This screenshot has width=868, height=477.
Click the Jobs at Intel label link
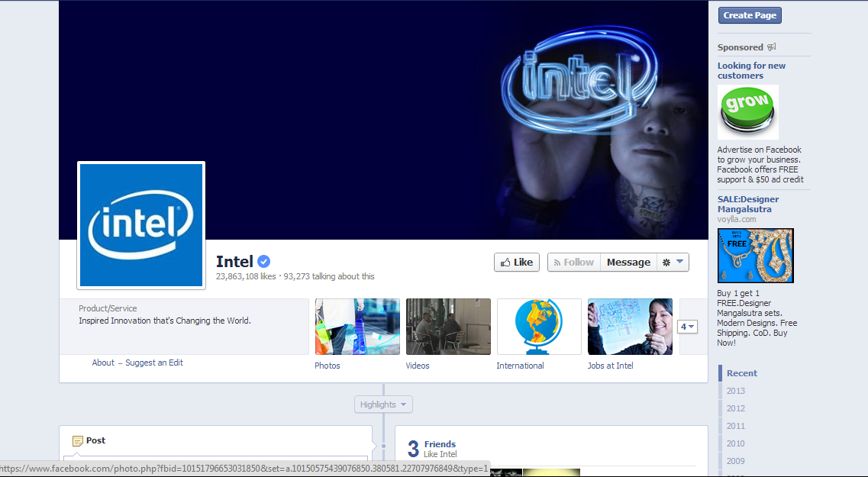[610, 366]
